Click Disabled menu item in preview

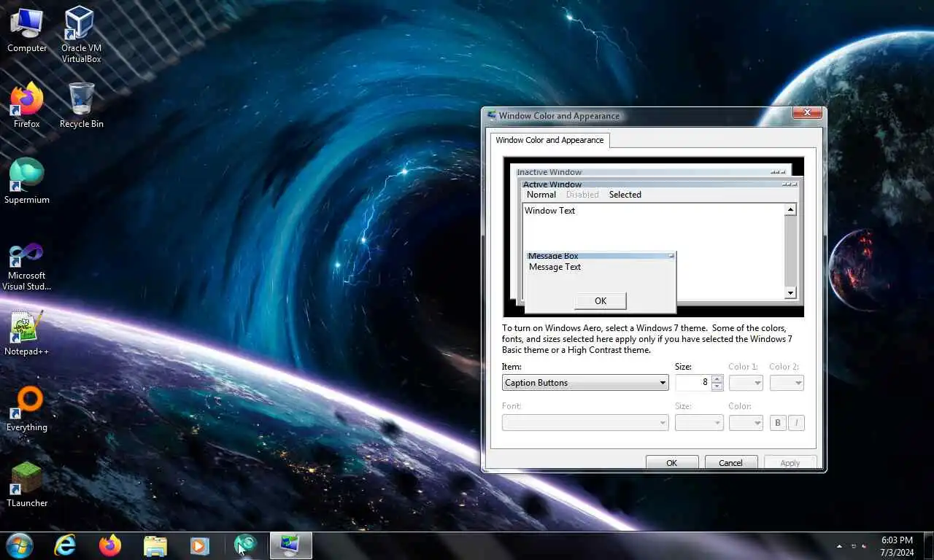582,195
